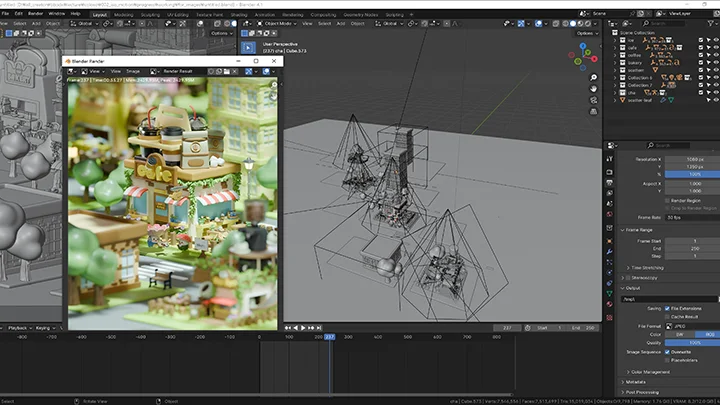The height and width of the screenshot is (405, 720).
Task: Open the Object Mode dropdown in viewport
Action: tap(278, 23)
